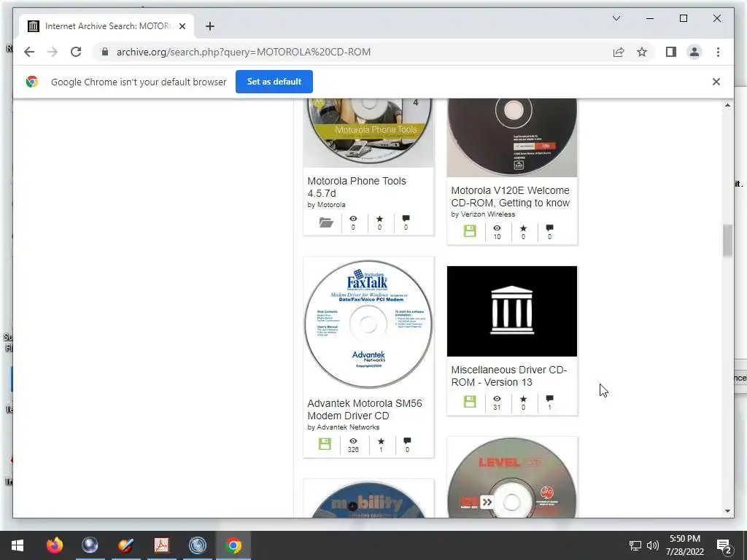
Task: Click the folder icon under Motorola Phone Tools
Action: [x=326, y=222]
